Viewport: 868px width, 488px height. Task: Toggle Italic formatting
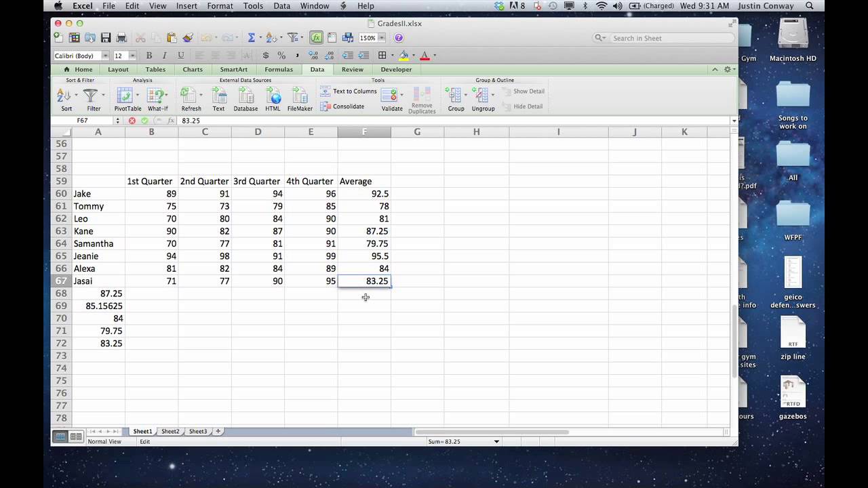pyautogui.click(x=165, y=56)
